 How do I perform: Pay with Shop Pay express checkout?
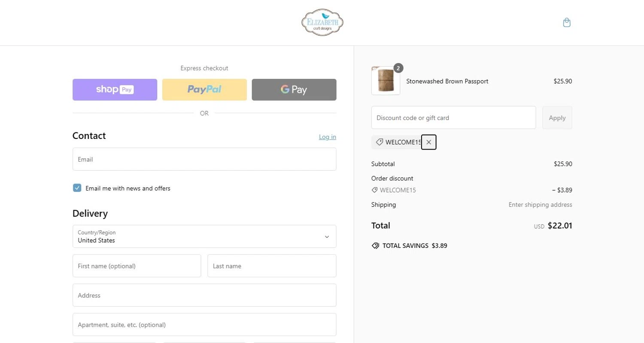(115, 90)
